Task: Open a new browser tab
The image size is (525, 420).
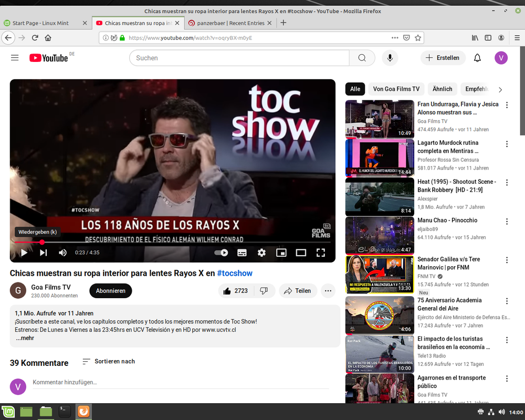Action: (283, 23)
